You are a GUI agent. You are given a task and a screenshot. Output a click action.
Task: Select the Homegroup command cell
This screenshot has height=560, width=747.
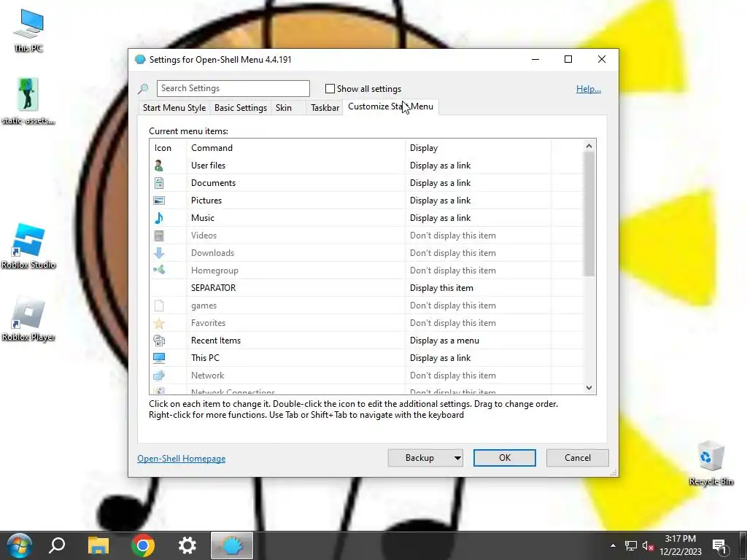296,271
